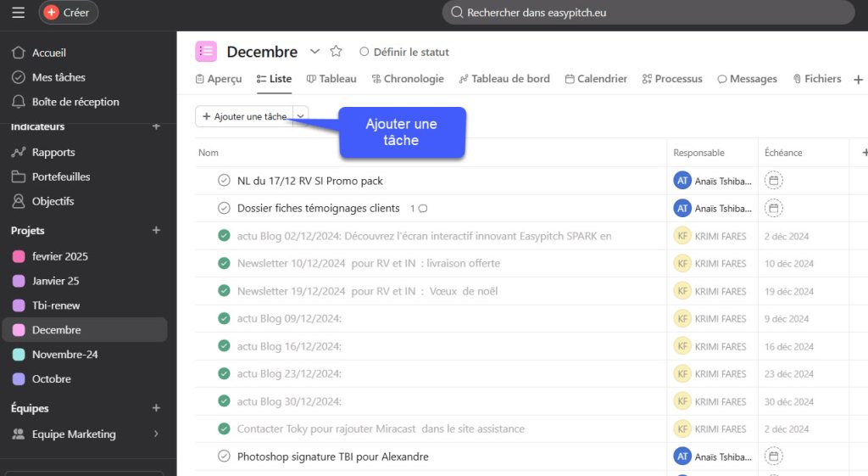
Task: Open NL du 17/12 RV SI Promo pack task
Action: tap(310, 181)
